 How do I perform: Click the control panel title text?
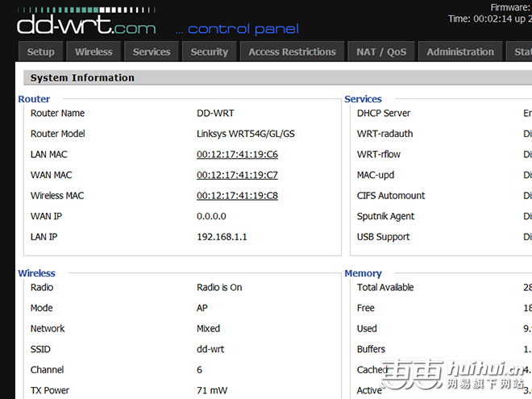point(243,29)
